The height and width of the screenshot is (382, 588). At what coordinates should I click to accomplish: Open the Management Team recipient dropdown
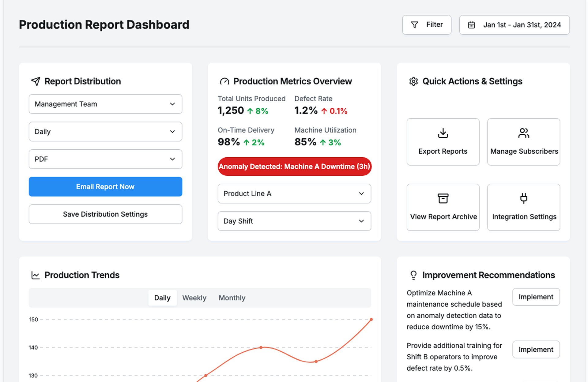(x=105, y=104)
